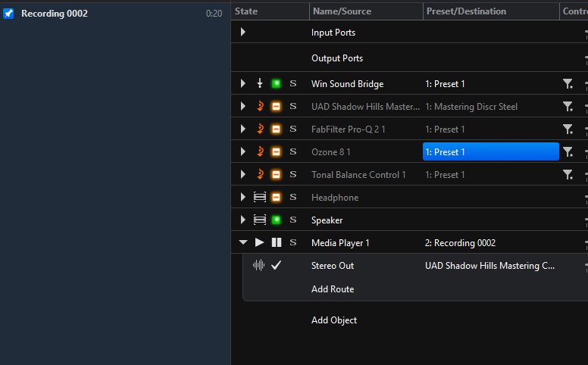Select Recording 0002 in the list
This screenshot has width=588, height=365.
55,14
